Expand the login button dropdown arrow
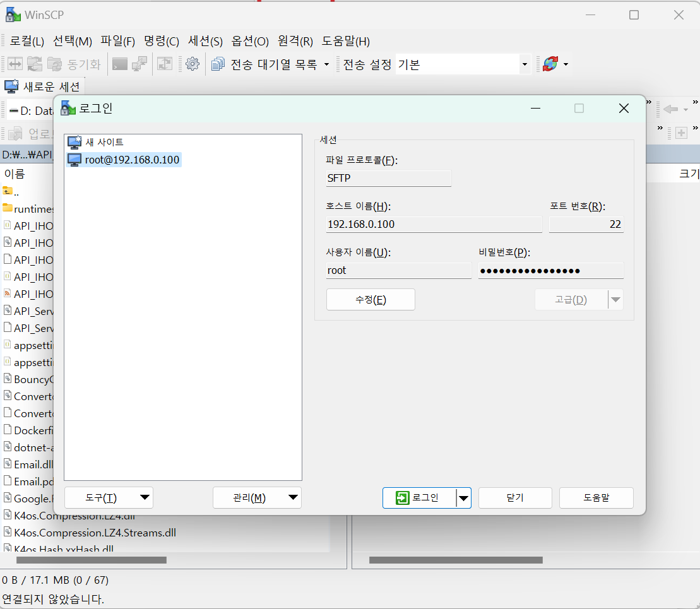This screenshot has height=609, width=700. (x=464, y=498)
